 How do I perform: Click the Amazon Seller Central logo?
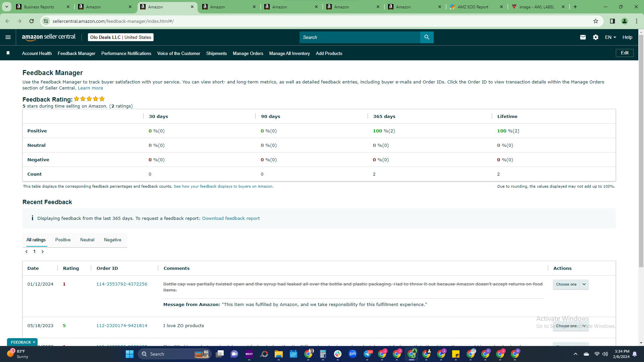coord(49,37)
